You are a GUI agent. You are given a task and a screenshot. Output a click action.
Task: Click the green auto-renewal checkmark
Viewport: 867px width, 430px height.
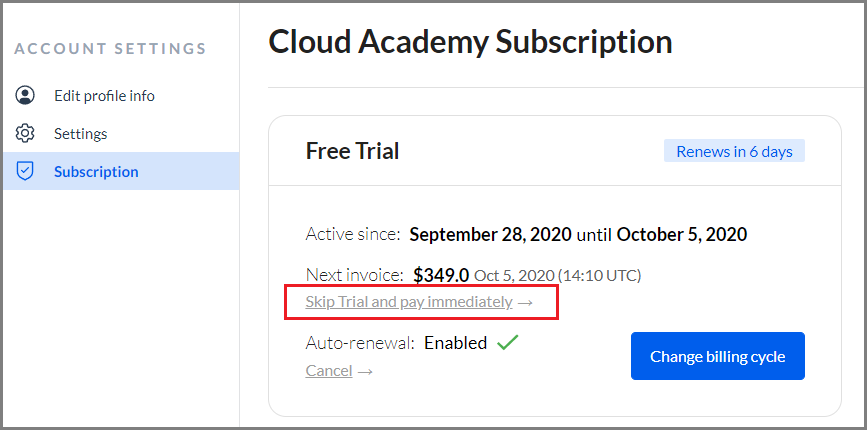(x=507, y=342)
